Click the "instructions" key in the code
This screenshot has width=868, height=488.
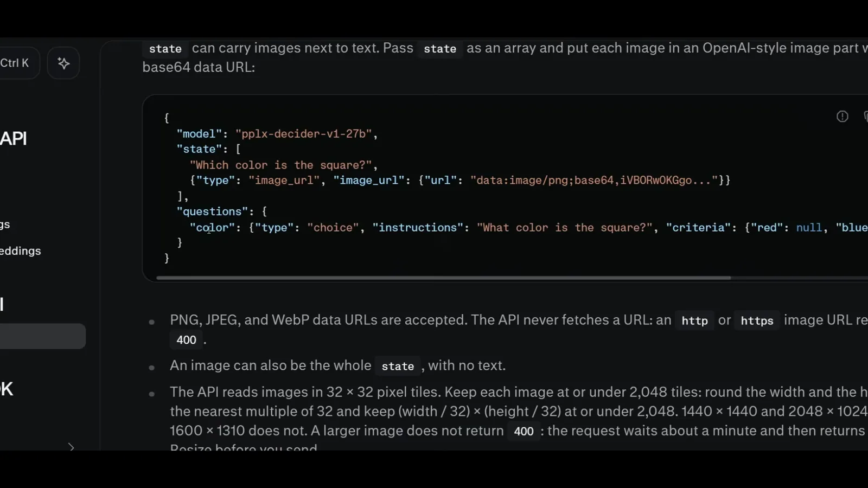[x=417, y=228]
